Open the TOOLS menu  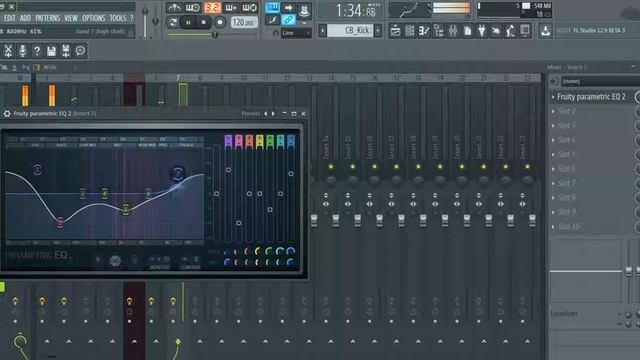(x=118, y=18)
